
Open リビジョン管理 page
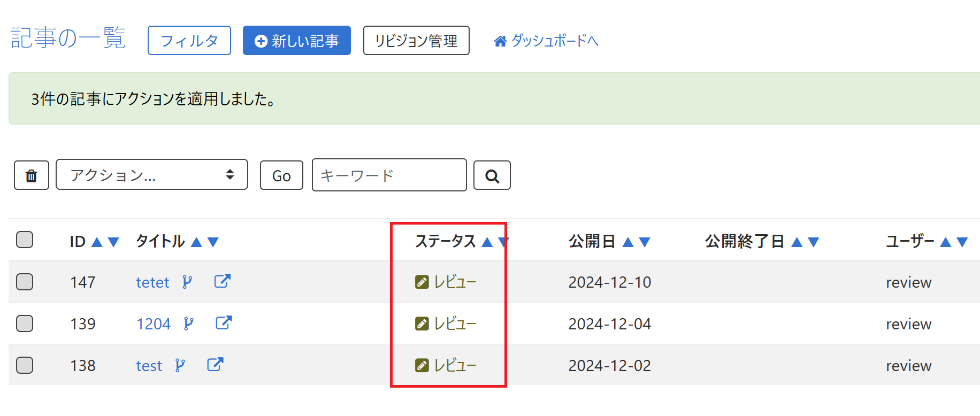point(416,40)
